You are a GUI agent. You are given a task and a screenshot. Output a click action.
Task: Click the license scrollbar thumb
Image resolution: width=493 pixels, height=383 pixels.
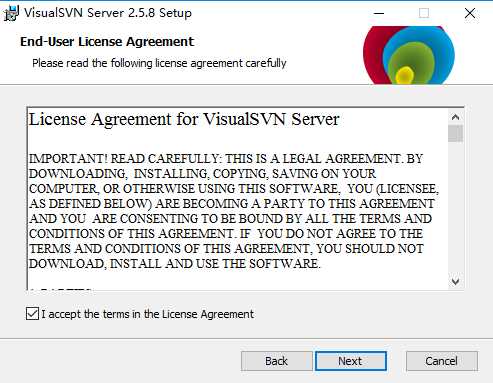[x=455, y=133]
